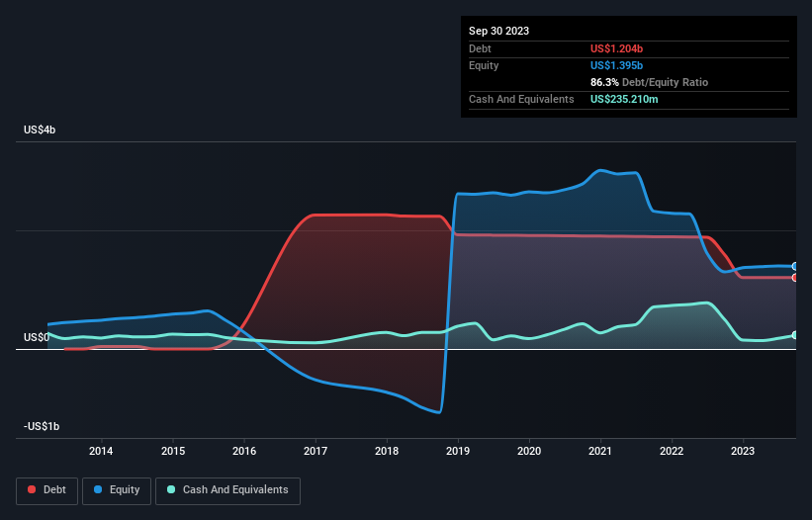Screen dimensions: 812x520
Task: Click the 2021 x-axis label
Action: coord(600,451)
